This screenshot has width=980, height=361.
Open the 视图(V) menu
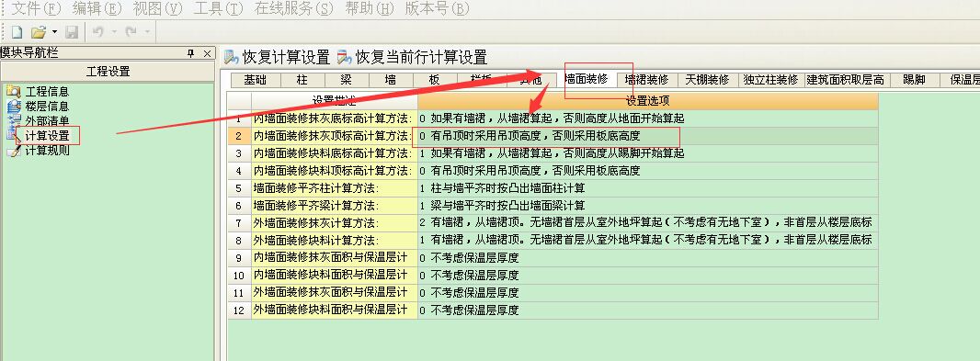[158, 9]
